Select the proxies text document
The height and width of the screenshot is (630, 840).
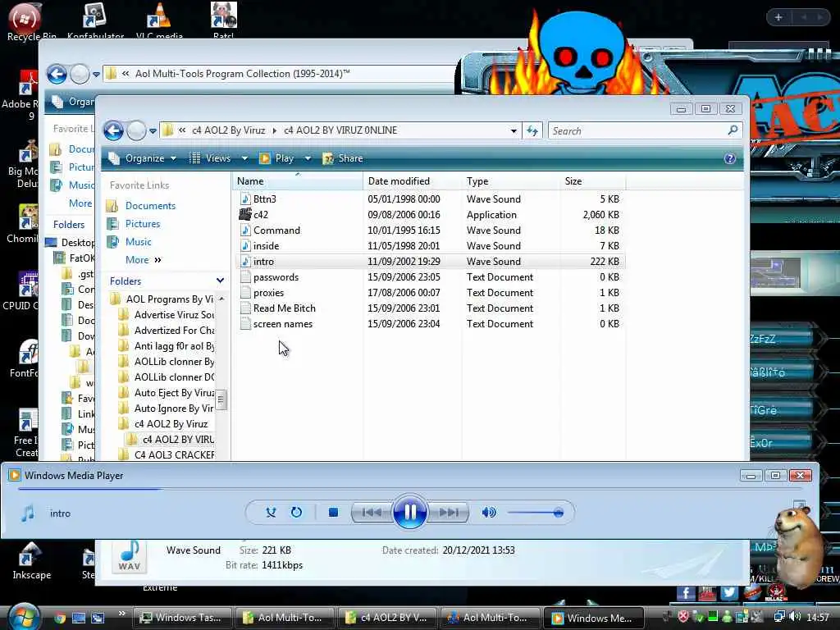coord(430,293)
